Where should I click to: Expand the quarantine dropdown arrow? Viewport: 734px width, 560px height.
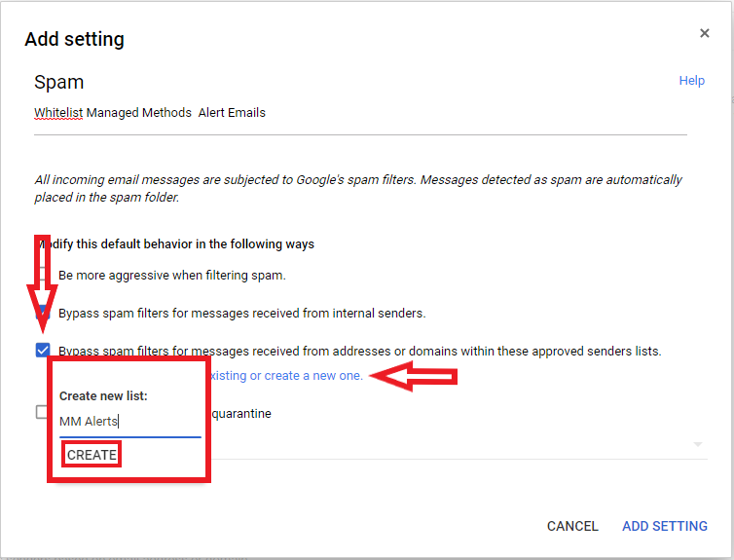[x=697, y=444]
